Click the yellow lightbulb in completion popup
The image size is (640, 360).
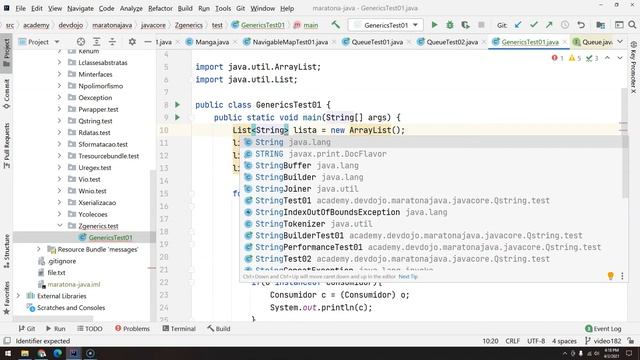611,276
